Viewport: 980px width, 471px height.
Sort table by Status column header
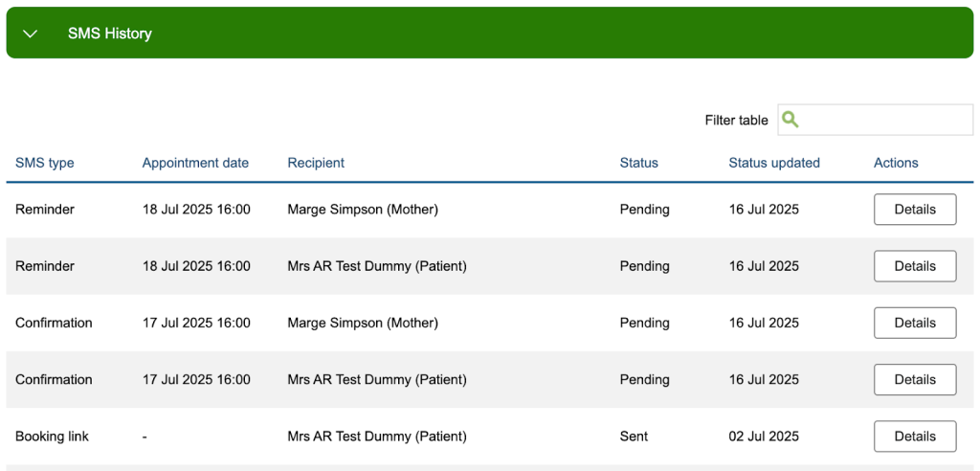point(638,163)
